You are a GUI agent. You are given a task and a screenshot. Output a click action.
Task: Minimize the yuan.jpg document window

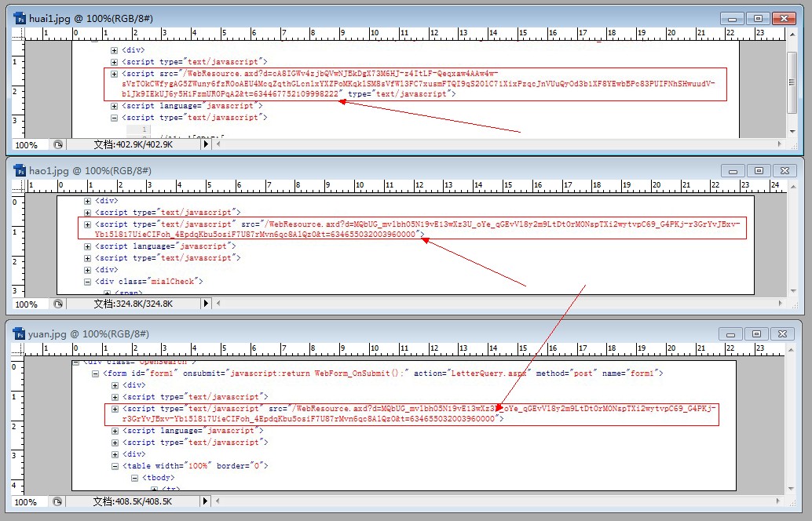[732, 333]
